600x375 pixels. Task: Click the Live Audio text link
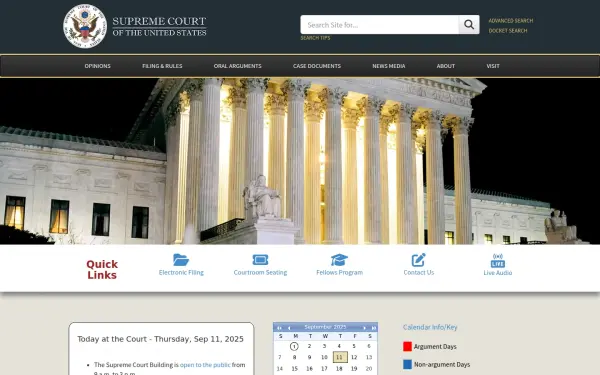(x=497, y=272)
